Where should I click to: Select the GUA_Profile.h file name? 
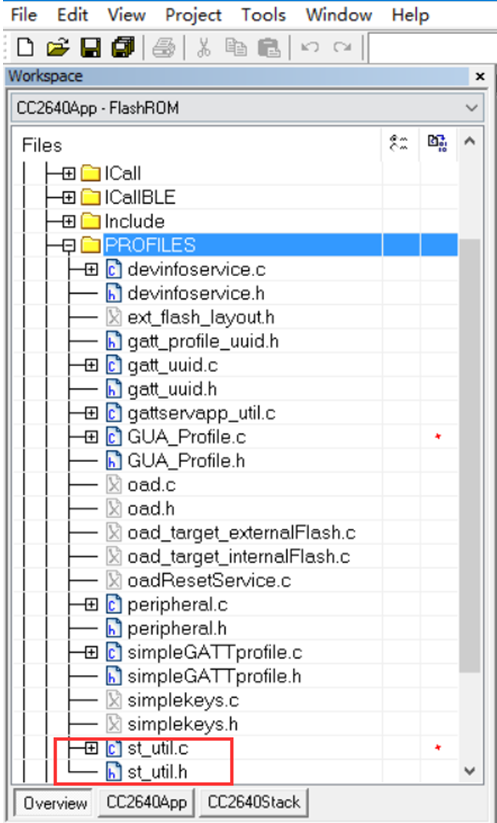tap(186, 461)
